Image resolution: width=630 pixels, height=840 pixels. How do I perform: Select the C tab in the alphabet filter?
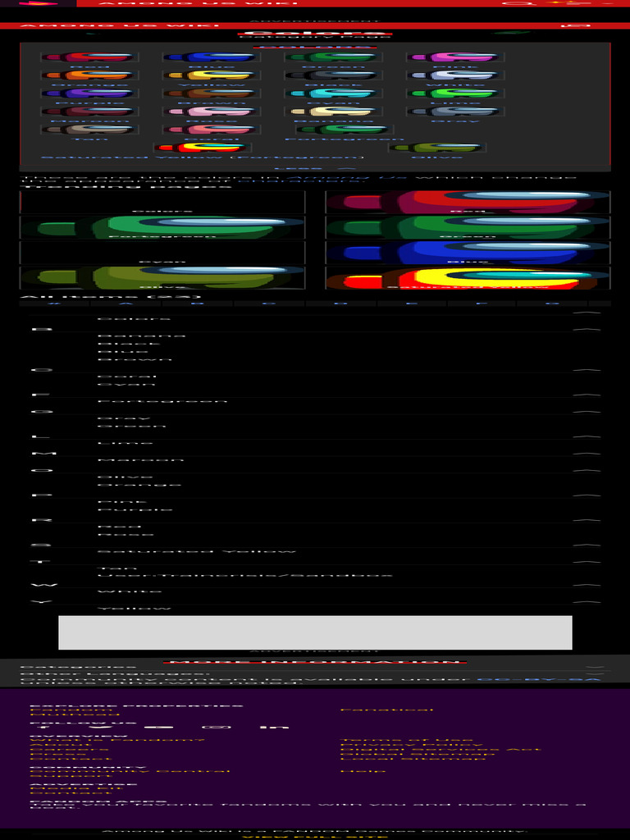click(x=269, y=304)
